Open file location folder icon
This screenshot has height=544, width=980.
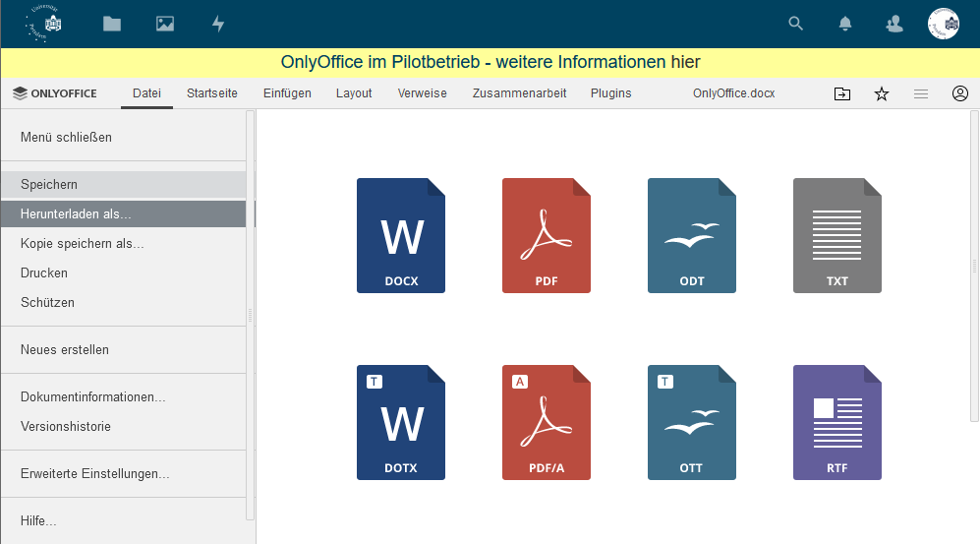(x=842, y=93)
